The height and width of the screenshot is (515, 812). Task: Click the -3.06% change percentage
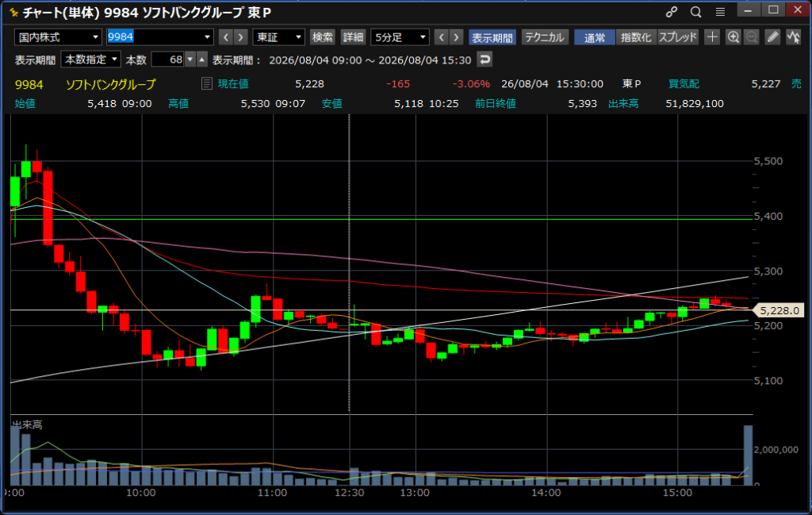click(471, 84)
